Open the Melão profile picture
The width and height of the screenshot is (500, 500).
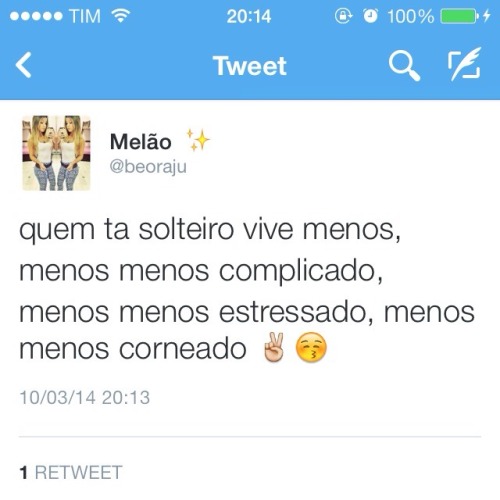click(56, 153)
